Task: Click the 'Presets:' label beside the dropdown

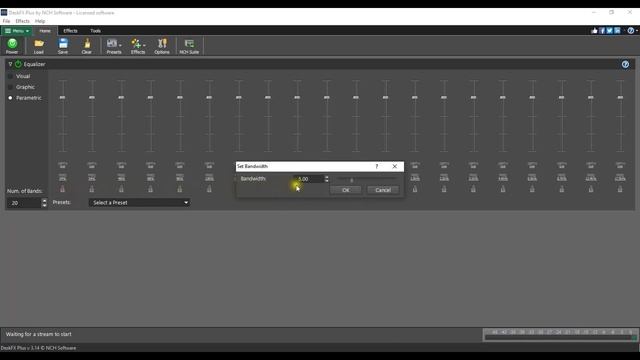Action: tap(62, 202)
